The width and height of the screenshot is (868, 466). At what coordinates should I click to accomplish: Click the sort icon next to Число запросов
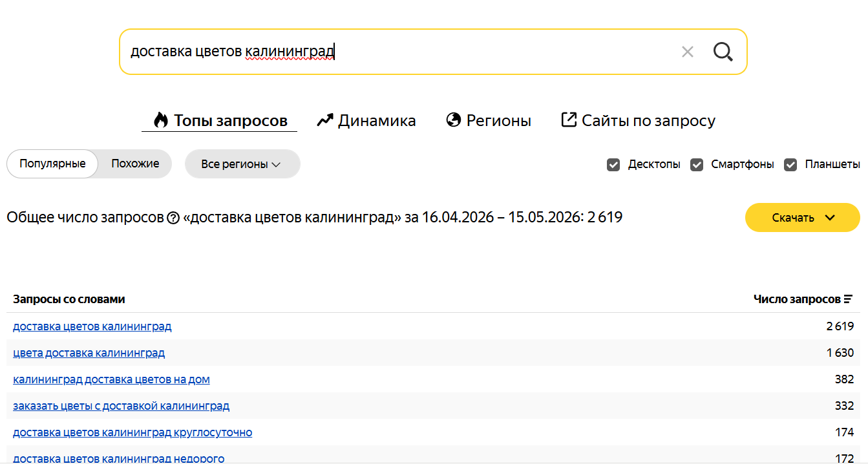point(848,299)
